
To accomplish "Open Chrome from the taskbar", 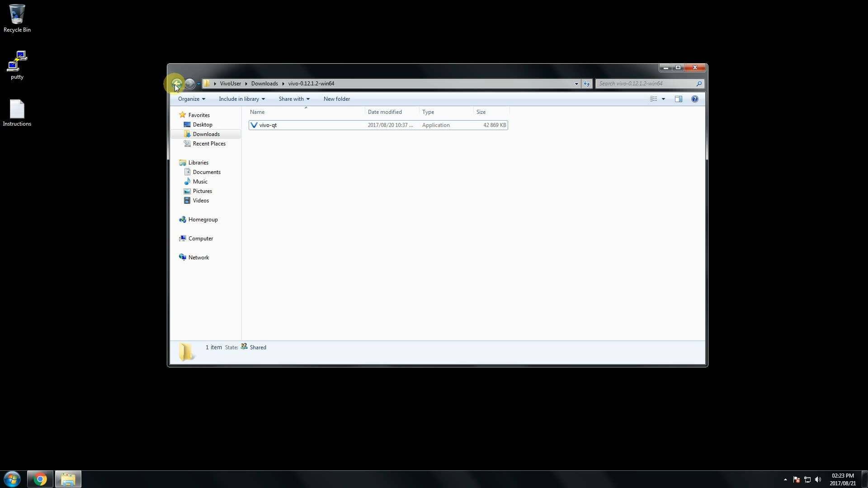I will (x=40, y=479).
